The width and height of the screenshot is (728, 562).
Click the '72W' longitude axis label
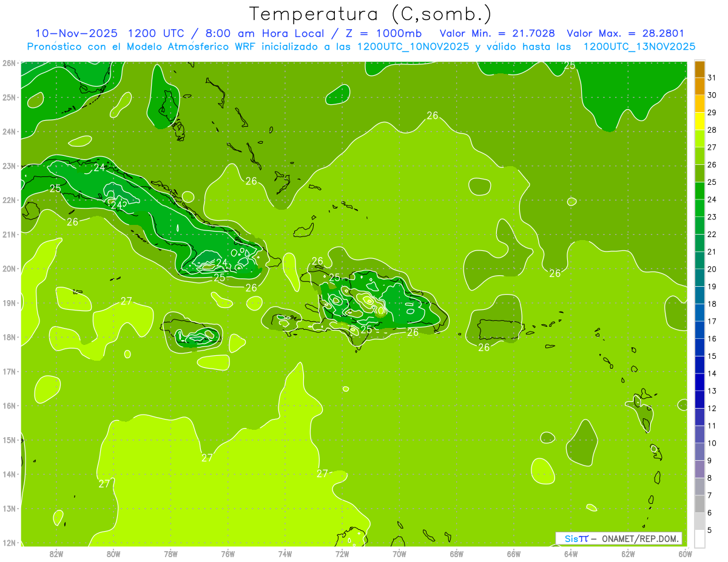(342, 554)
